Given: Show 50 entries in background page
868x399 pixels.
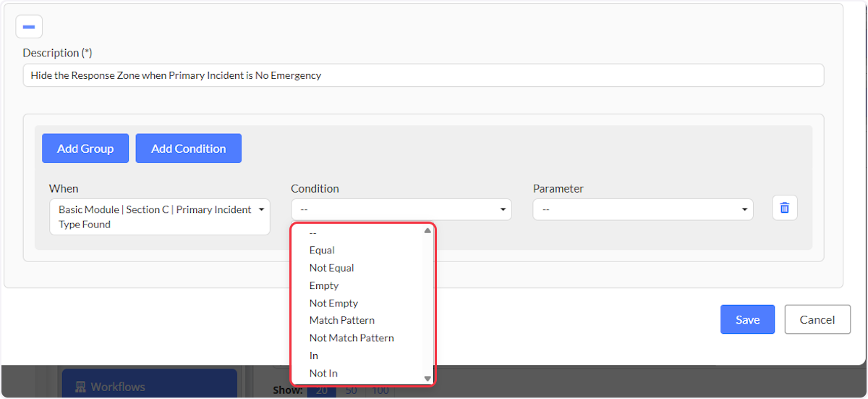Looking at the screenshot, I should tap(350, 390).
